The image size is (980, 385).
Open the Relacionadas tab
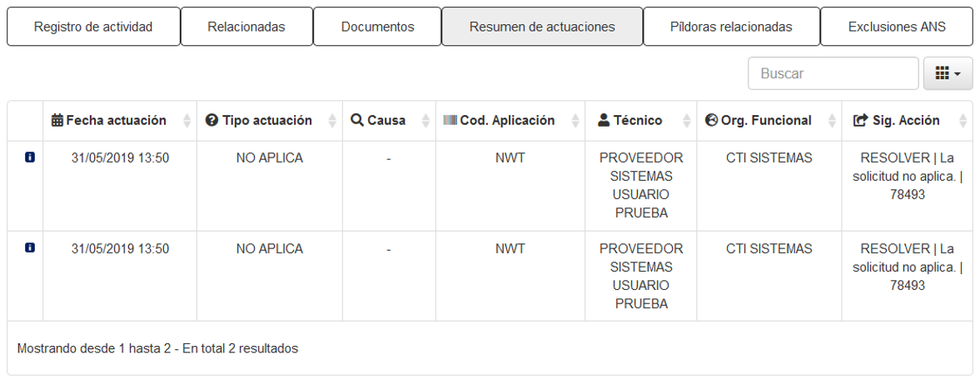point(247,27)
